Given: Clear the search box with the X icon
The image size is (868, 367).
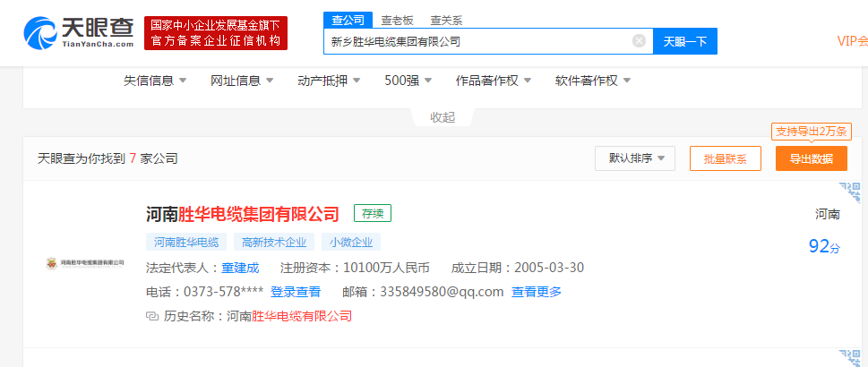Looking at the screenshot, I should coord(639,41).
